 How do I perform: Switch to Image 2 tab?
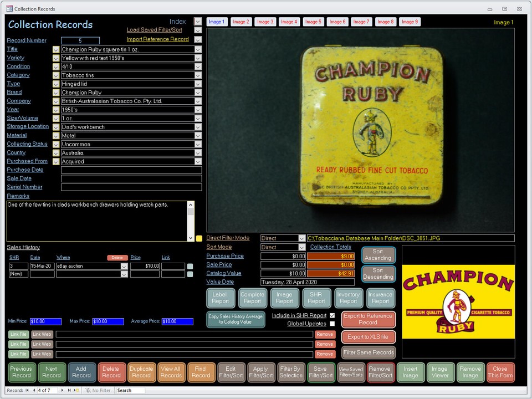[241, 22]
